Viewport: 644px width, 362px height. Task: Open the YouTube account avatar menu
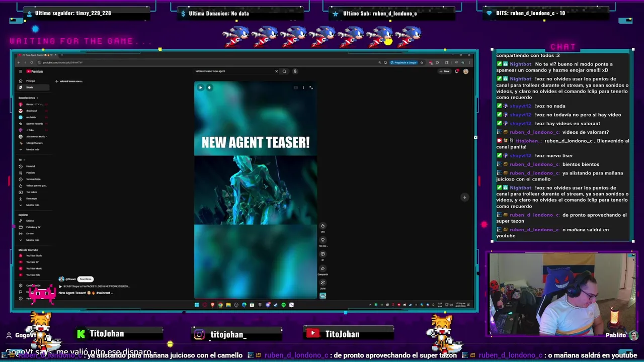point(466,71)
